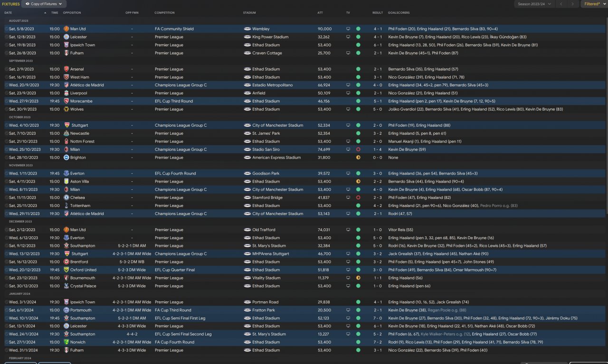Tick selection circle for Sat, 27/1/2024 fixture

(7, 342)
